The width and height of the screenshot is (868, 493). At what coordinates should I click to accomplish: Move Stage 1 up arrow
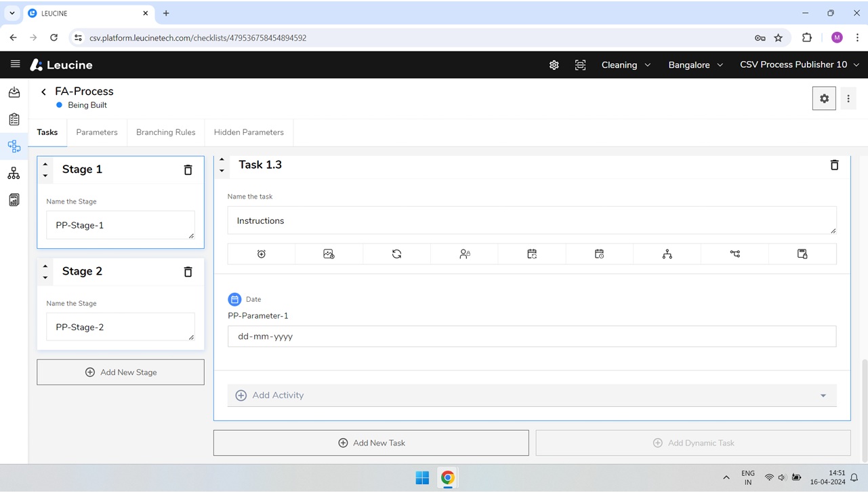[x=45, y=164]
